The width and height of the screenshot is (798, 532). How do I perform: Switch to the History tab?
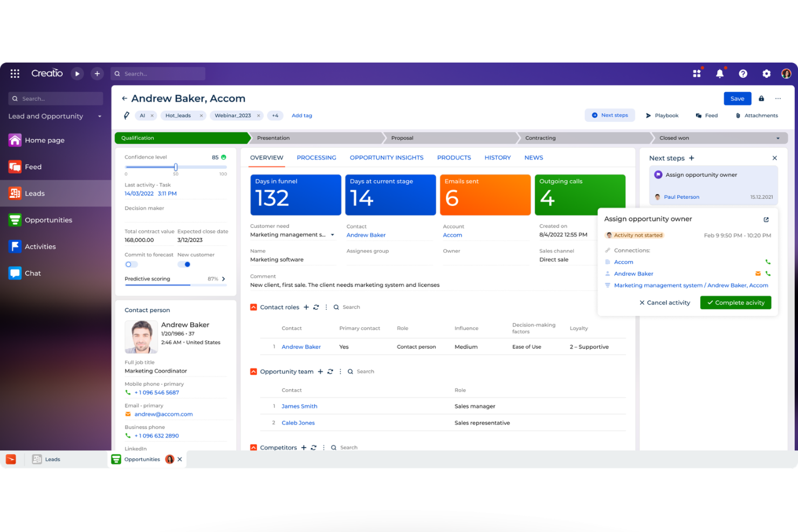tap(498, 158)
